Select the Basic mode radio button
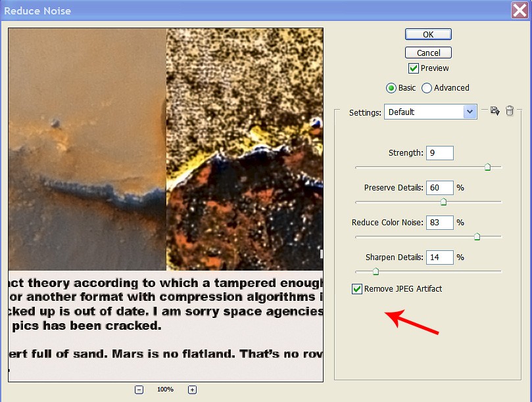The height and width of the screenshot is (402, 532). pos(391,88)
